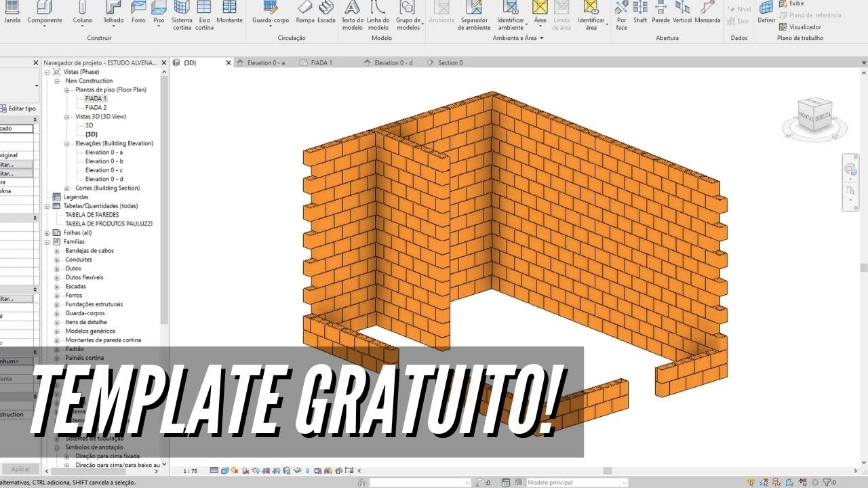Click the selection filter icon in status bar
Image resolution: width=868 pixels, height=488 pixels.
(x=826, y=483)
